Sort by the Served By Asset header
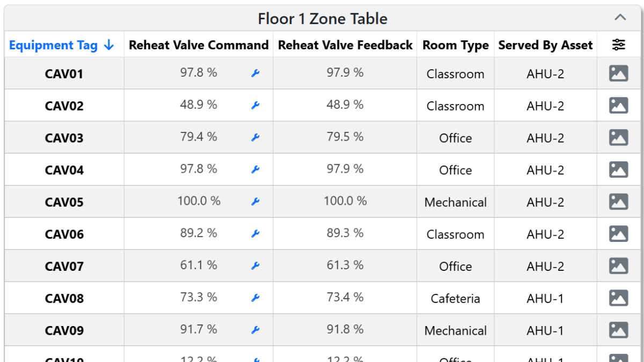This screenshot has width=644, height=362. click(x=545, y=45)
